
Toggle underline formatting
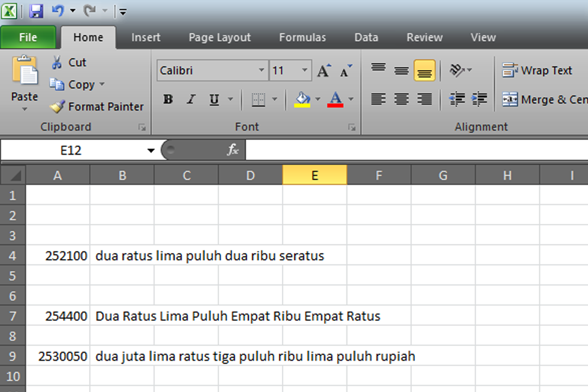pos(214,99)
